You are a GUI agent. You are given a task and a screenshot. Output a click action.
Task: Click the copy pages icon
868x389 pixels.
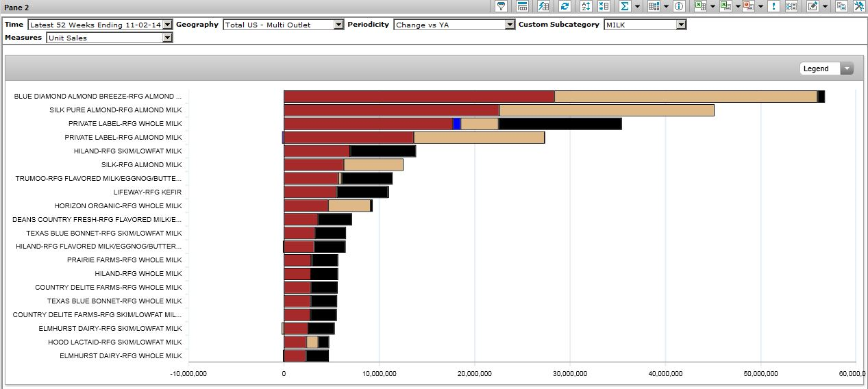(841, 6)
